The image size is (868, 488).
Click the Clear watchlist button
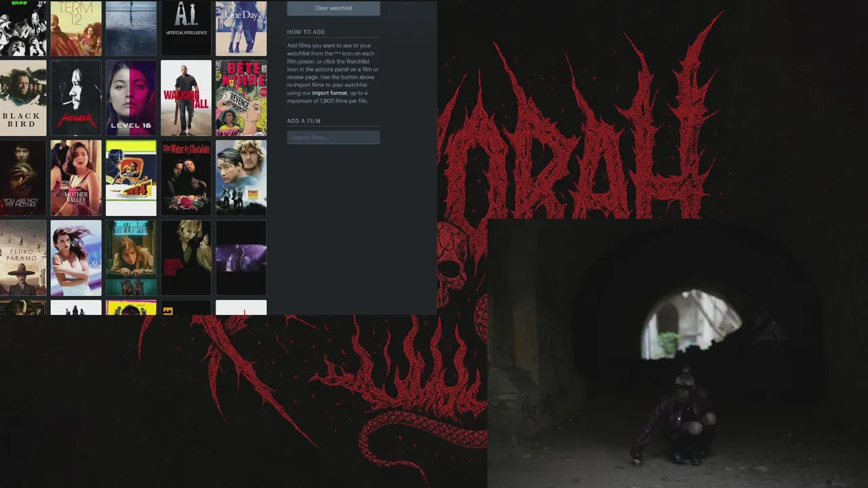(x=334, y=8)
